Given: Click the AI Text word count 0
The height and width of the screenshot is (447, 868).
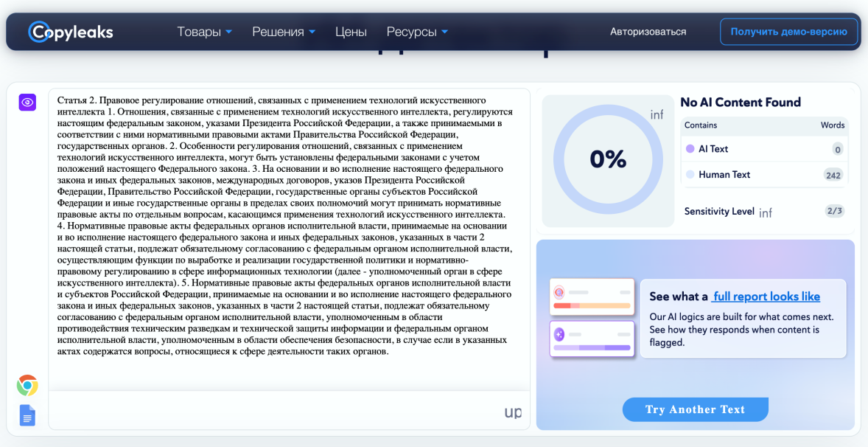Looking at the screenshot, I should tap(837, 150).
